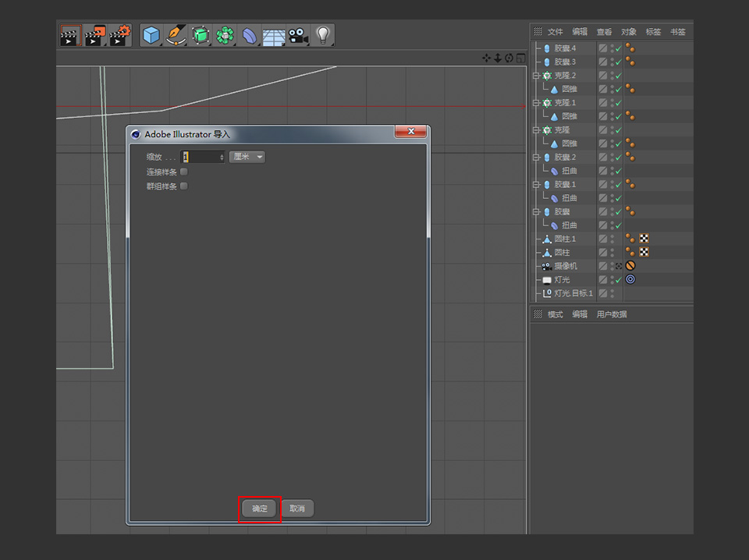Viewport: 749px width, 560px height.
Task: Open Render Settings gear icon
Action: point(119,35)
